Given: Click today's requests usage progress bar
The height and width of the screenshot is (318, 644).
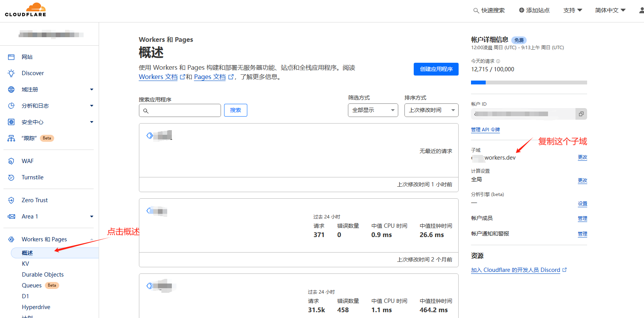Looking at the screenshot, I should (529, 83).
